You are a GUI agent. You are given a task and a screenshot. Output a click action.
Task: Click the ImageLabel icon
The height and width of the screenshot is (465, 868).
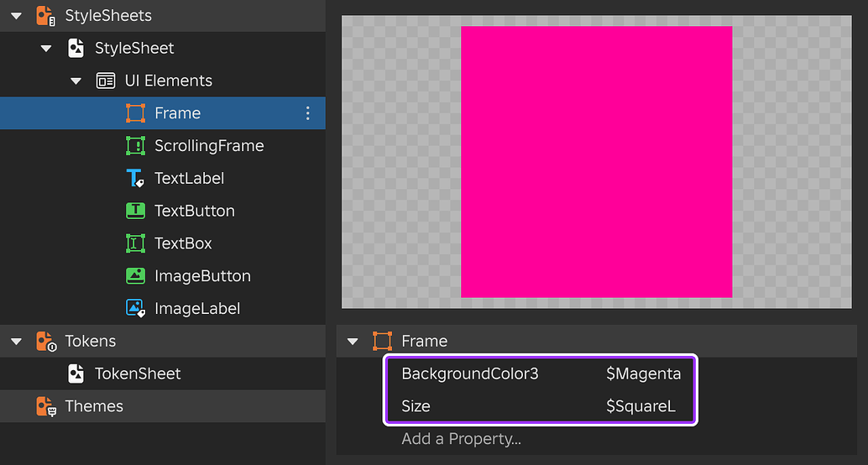[136, 308]
